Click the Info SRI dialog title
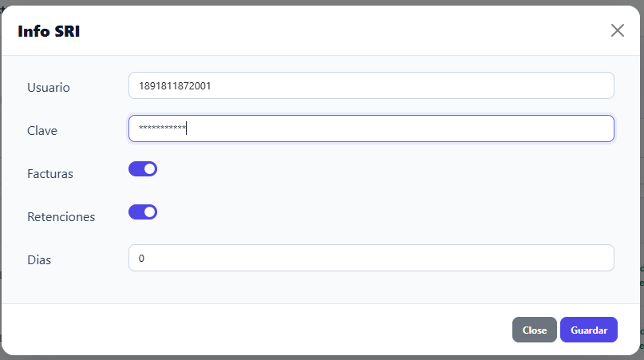This screenshot has height=360, width=644. (x=49, y=31)
